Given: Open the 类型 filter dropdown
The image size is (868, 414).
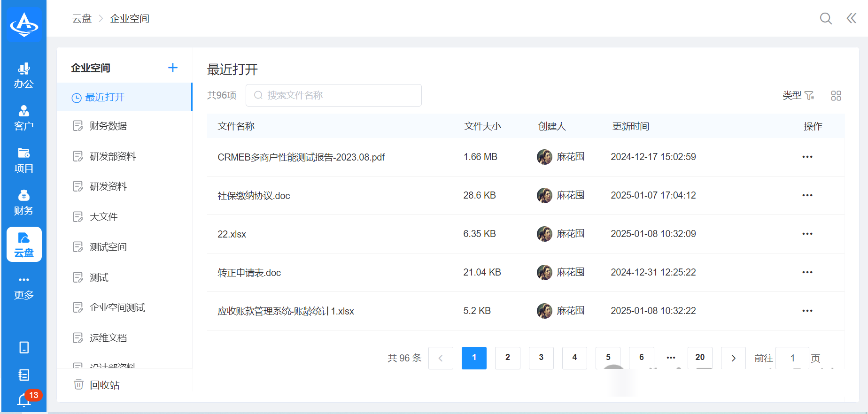Looking at the screenshot, I should coord(798,96).
